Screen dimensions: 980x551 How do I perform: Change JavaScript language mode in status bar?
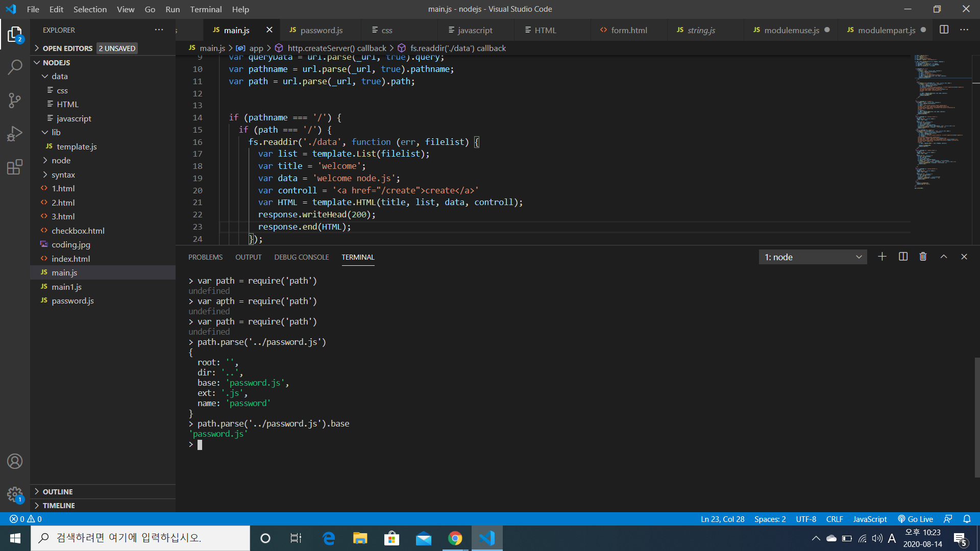click(x=870, y=519)
